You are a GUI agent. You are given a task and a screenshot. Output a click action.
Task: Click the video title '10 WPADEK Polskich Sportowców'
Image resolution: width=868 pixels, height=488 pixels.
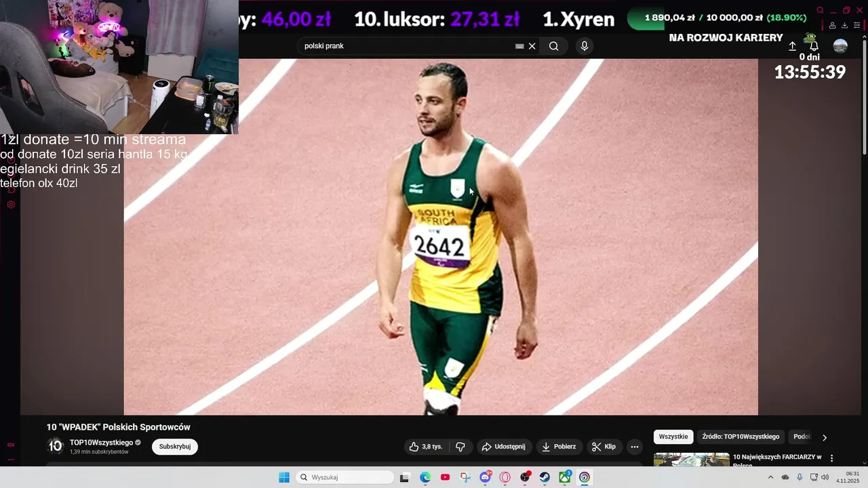(118, 427)
